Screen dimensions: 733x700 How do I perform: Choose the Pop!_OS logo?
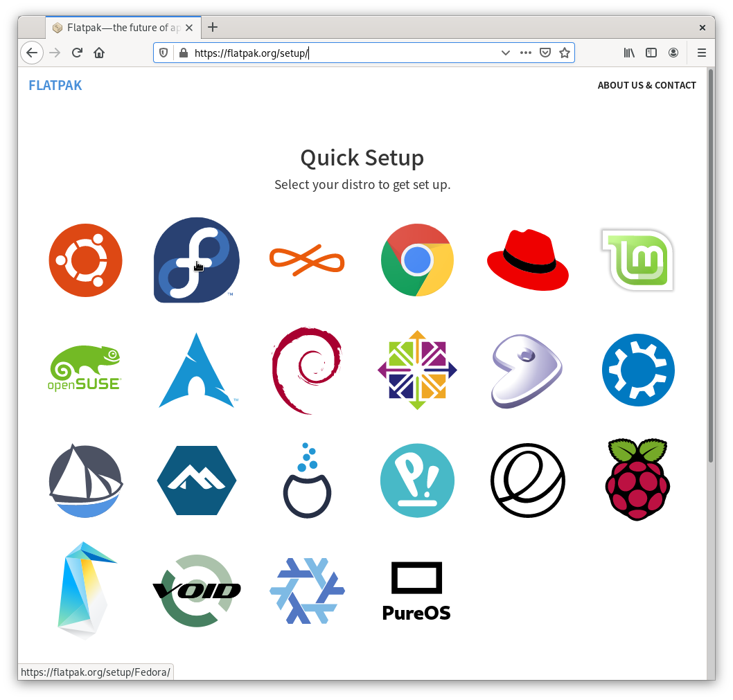[x=417, y=481]
